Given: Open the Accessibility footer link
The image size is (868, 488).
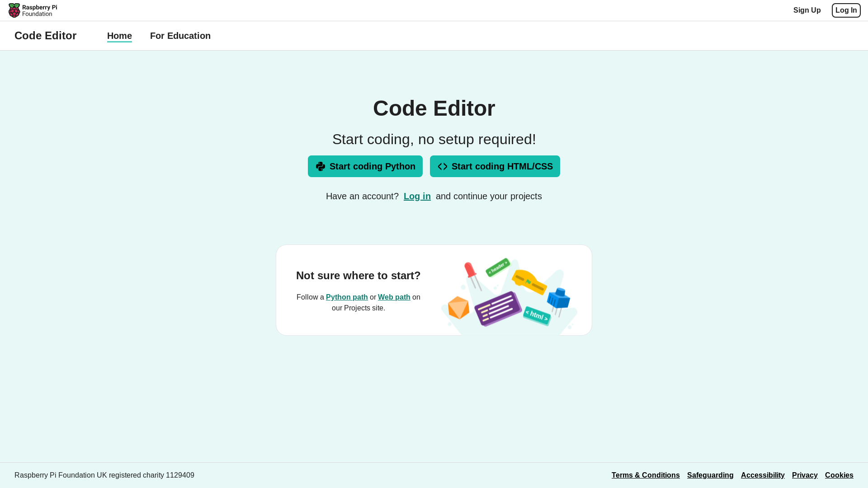Looking at the screenshot, I should pos(763,475).
